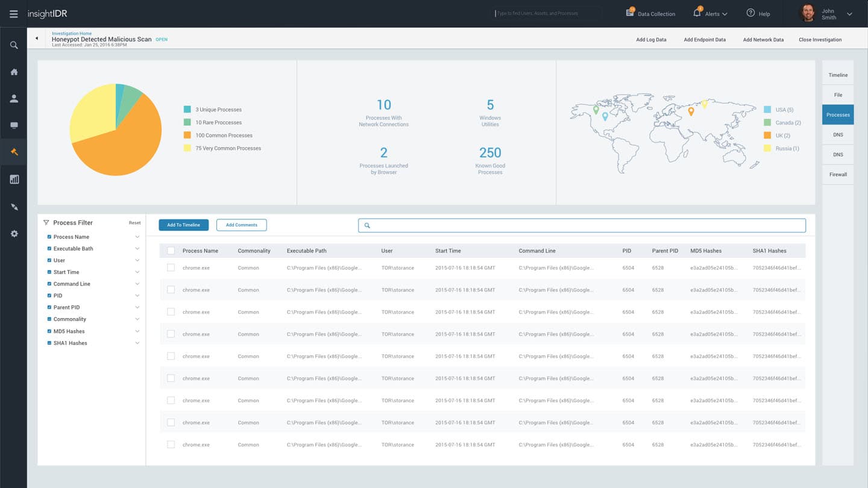Image resolution: width=868 pixels, height=488 pixels.
Task: Select the Assets monitor sidebar icon
Action: [14, 125]
